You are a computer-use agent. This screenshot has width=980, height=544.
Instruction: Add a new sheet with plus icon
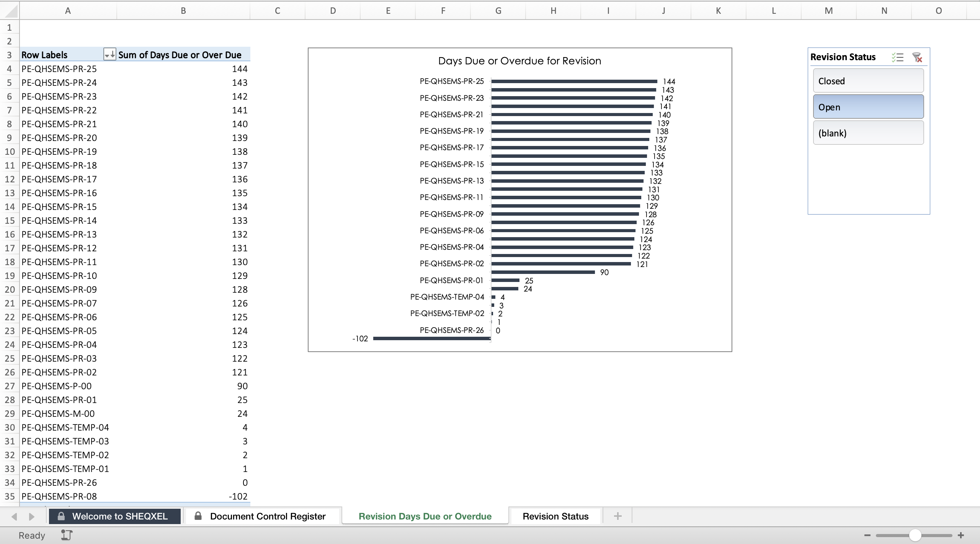pyautogui.click(x=617, y=516)
